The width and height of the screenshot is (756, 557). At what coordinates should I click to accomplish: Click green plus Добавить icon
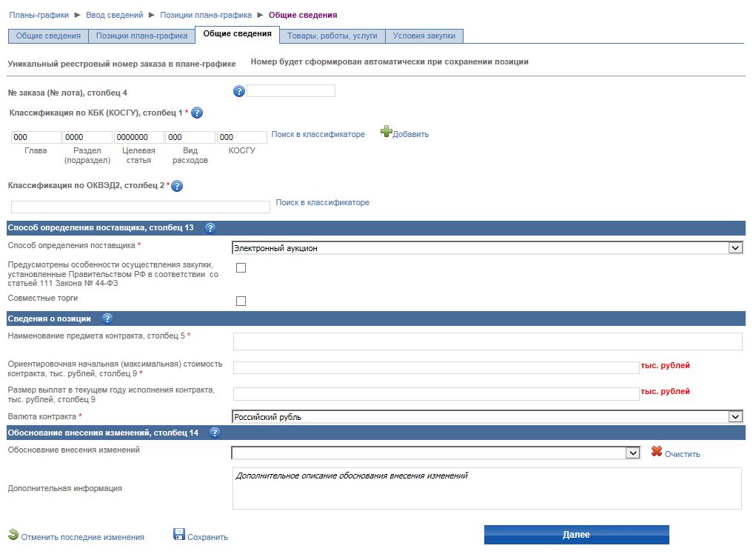(x=386, y=132)
